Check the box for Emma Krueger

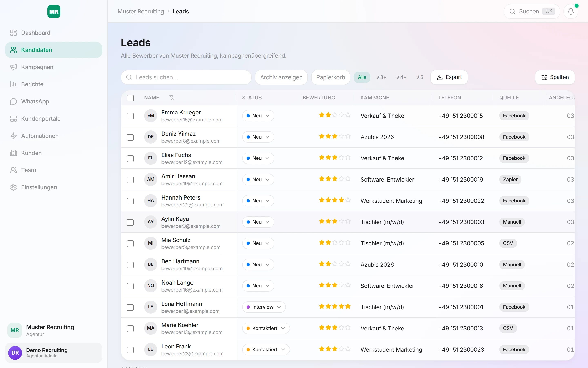pyautogui.click(x=130, y=116)
